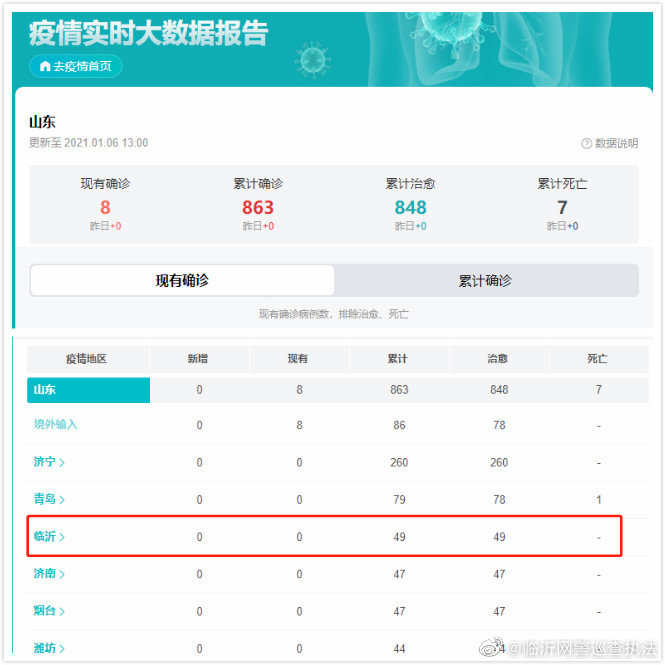Click the home icon in 去疫情首页 button

coord(45,66)
